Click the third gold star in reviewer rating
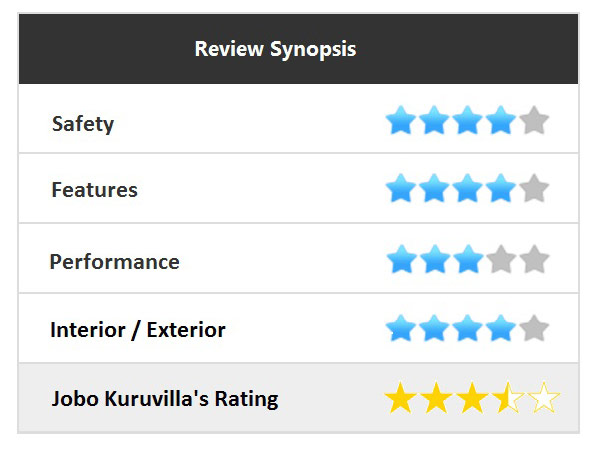This screenshot has width=600, height=450. (x=472, y=399)
